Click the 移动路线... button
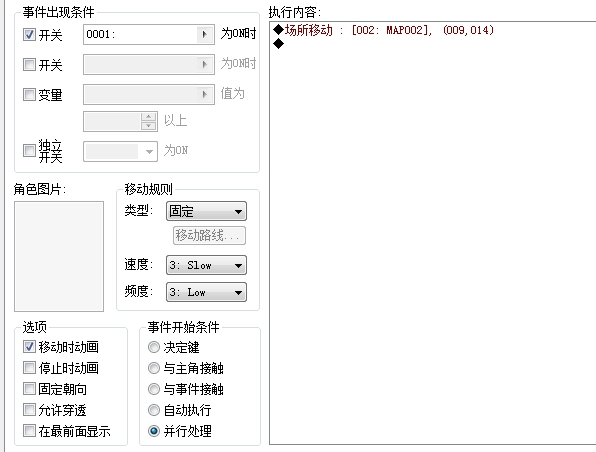Screen dimensions: 596x452 tap(209, 235)
